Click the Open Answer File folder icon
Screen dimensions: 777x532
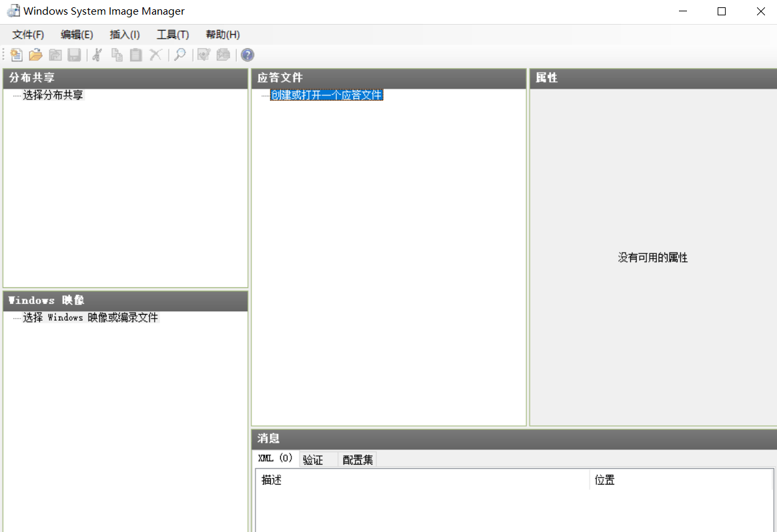[35, 55]
